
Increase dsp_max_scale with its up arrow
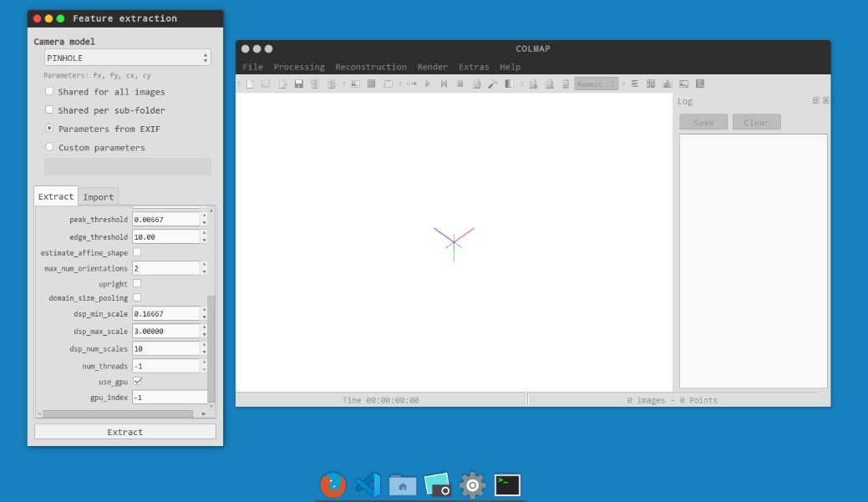pyautogui.click(x=205, y=327)
